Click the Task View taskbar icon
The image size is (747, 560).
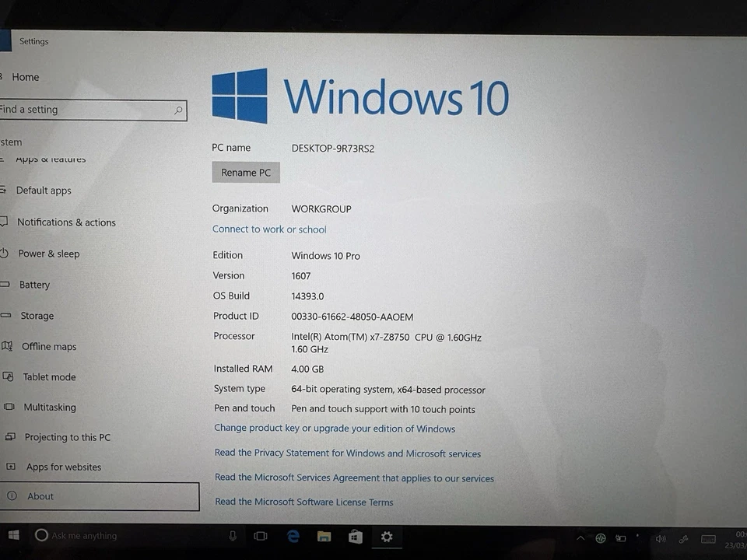tap(261, 536)
